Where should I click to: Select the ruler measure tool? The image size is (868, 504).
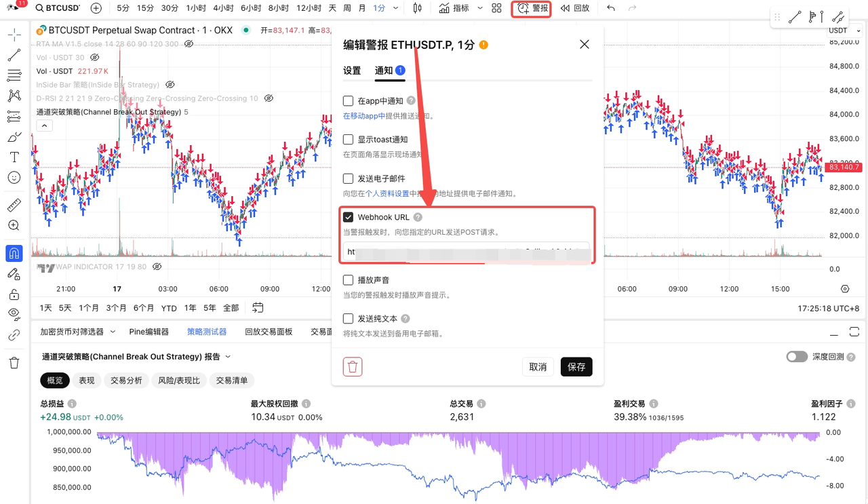[14, 205]
